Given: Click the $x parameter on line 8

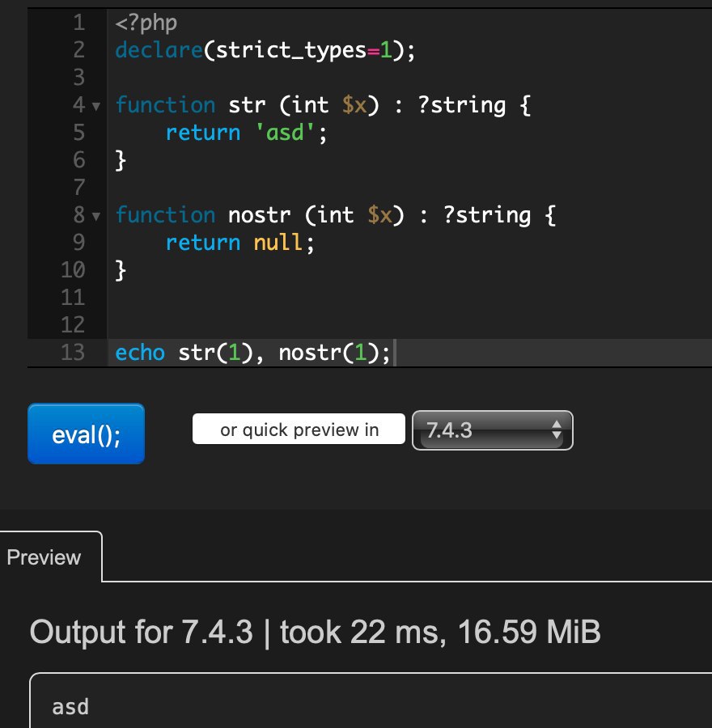Looking at the screenshot, I should point(379,215).
